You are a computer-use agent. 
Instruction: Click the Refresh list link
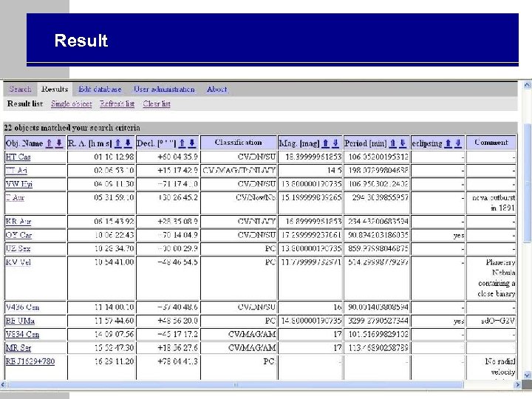click(117, 104)
